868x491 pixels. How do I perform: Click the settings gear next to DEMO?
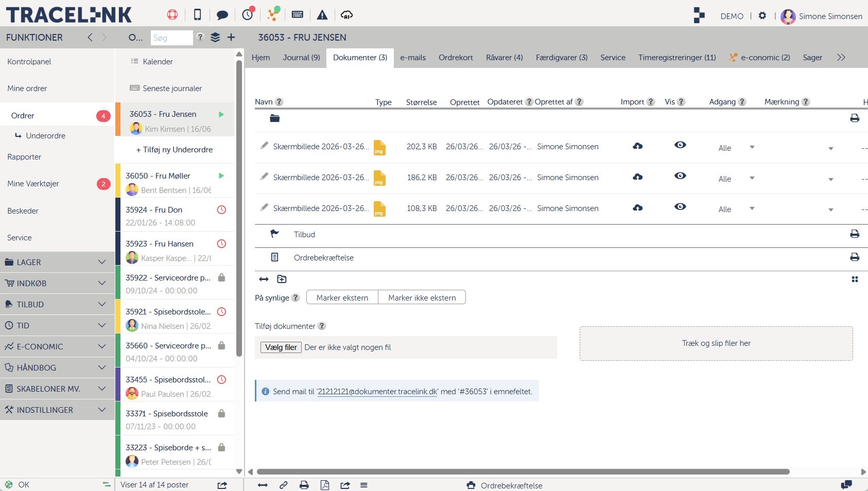click(762, 15)
